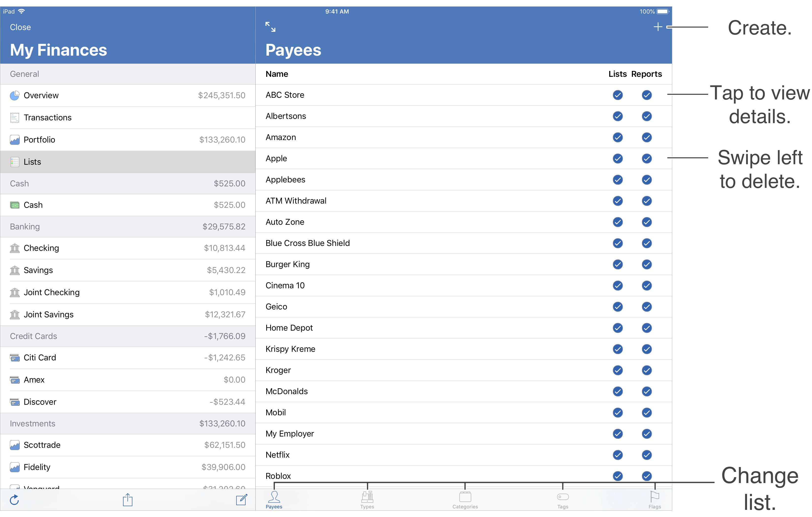This screenshot has width=812, height=517.
Task: Toggle Reports checkmark for Amazon
Action: coord(646,137)
